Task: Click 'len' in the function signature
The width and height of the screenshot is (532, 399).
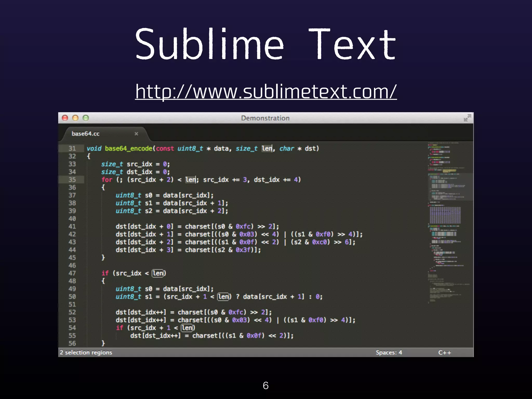Action: [x=267, y=148]
